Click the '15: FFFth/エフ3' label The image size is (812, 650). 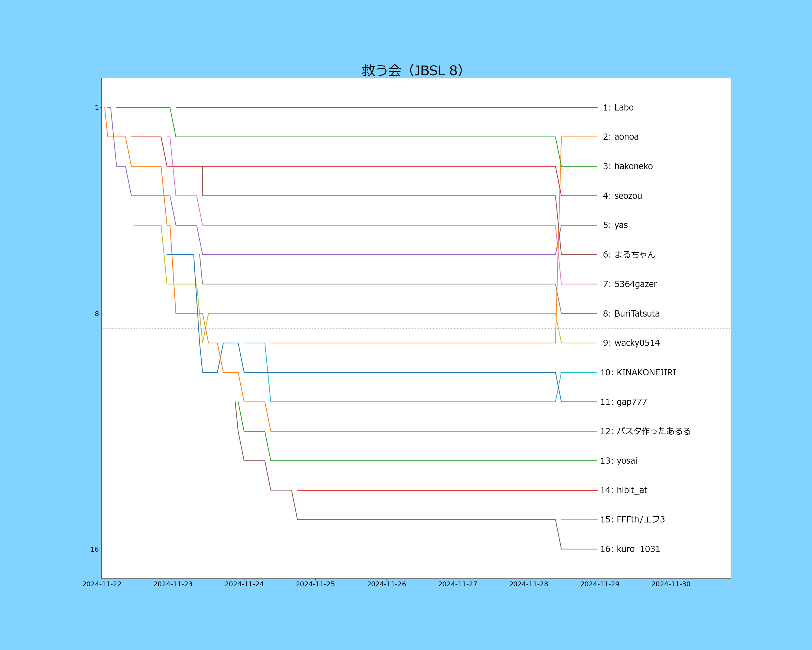632,520
